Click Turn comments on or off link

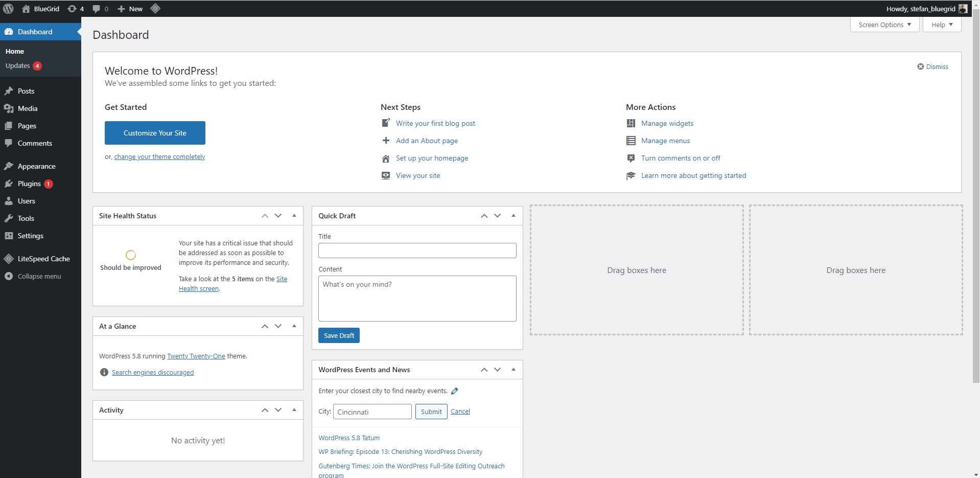[681, 158]
